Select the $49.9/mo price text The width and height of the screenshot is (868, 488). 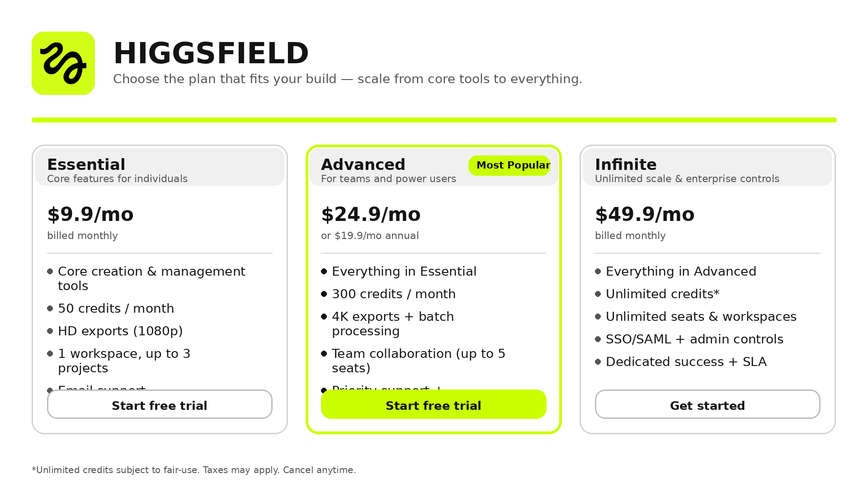(x=645, y=214)
